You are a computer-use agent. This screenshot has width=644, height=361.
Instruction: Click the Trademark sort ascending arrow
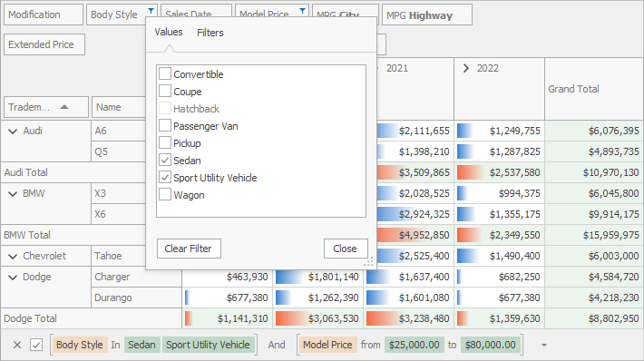pos(64,107)
